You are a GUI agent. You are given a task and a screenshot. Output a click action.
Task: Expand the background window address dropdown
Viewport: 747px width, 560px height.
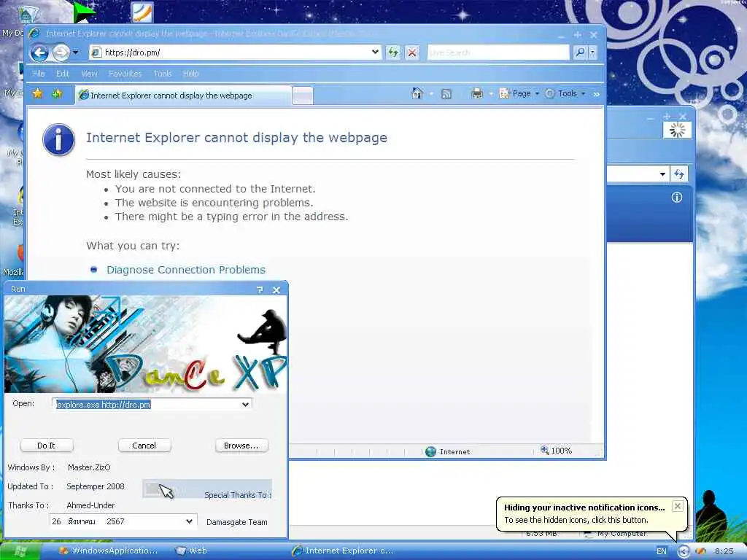click(x=662, y=174)
